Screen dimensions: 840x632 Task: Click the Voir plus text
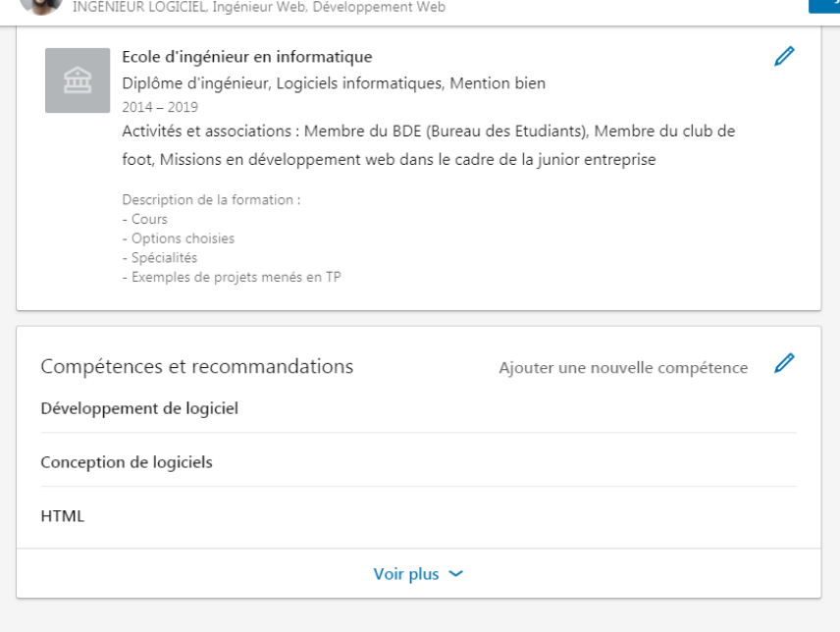point(406,574)
